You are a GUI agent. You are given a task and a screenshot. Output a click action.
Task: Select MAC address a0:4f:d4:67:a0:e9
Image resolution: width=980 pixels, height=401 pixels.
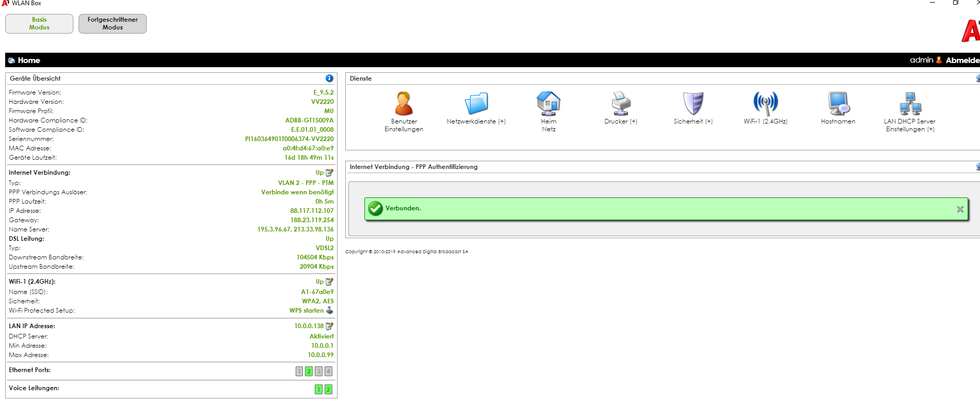[x=308, y=148]
